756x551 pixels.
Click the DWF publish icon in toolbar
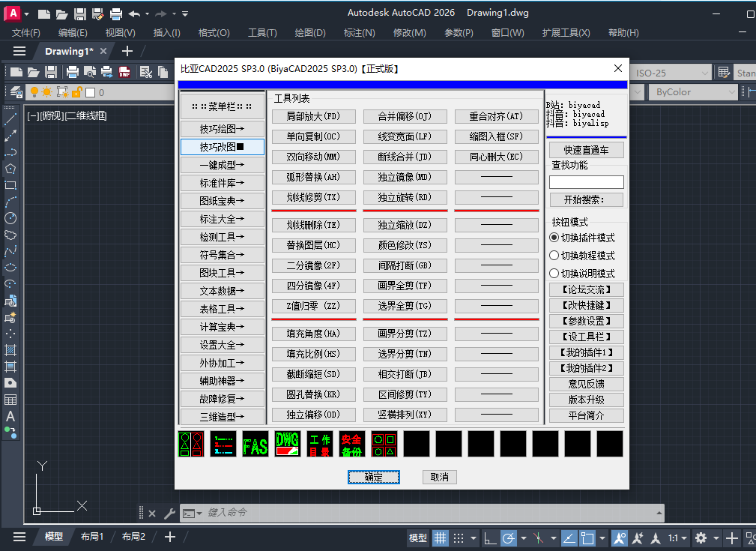tap(124, 73)
